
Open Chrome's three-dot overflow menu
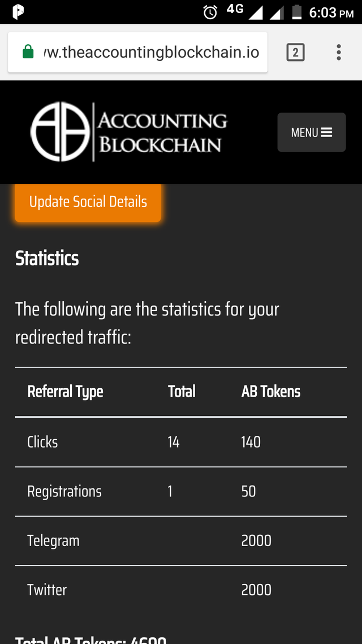pos(338,53)
